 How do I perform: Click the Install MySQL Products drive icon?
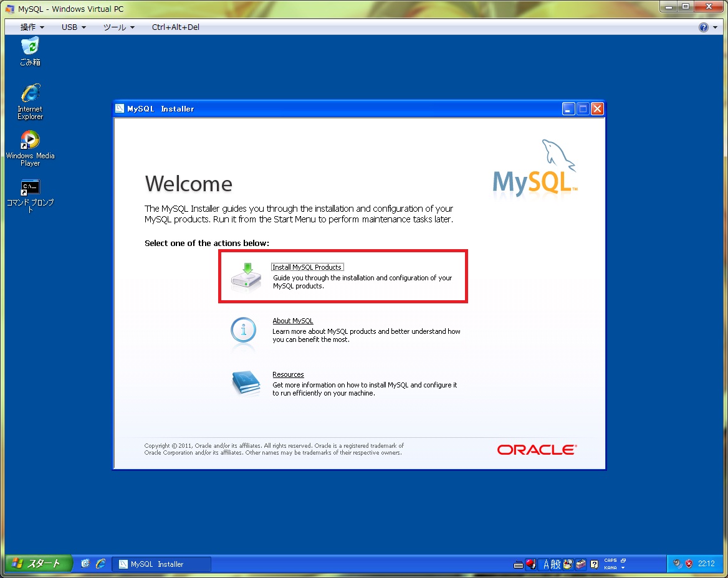247,277
